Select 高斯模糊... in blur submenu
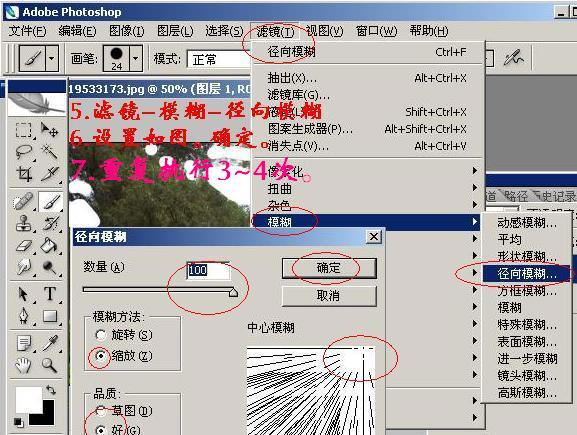The height and width of the screenshot is (435, 577). point(527,393)
